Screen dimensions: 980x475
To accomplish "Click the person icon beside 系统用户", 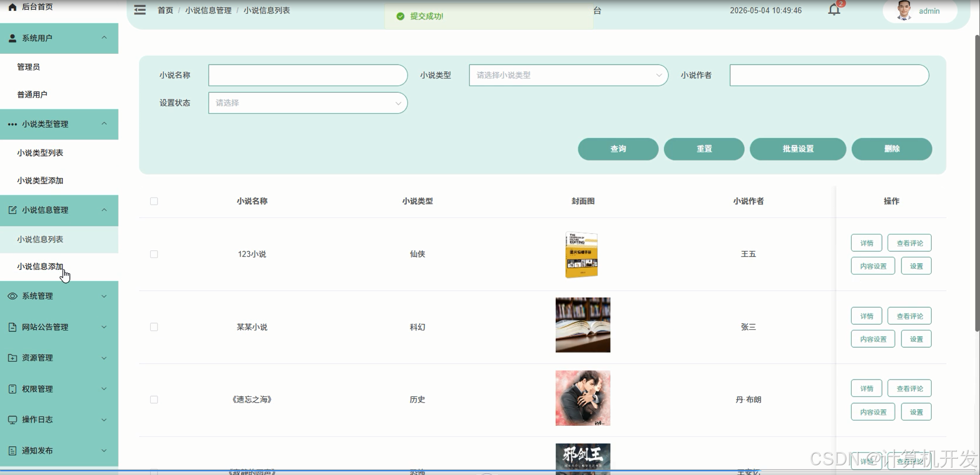I will tap(12, 38).
